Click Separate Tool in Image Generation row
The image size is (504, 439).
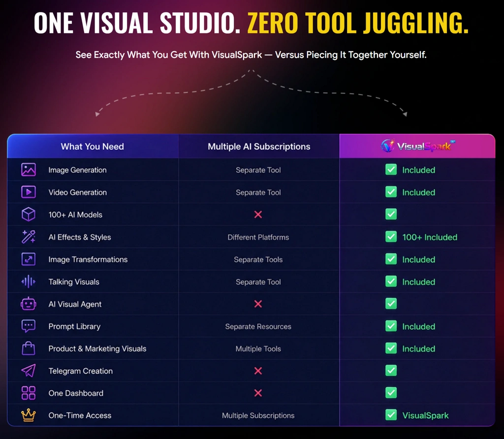tap(258, 170)
